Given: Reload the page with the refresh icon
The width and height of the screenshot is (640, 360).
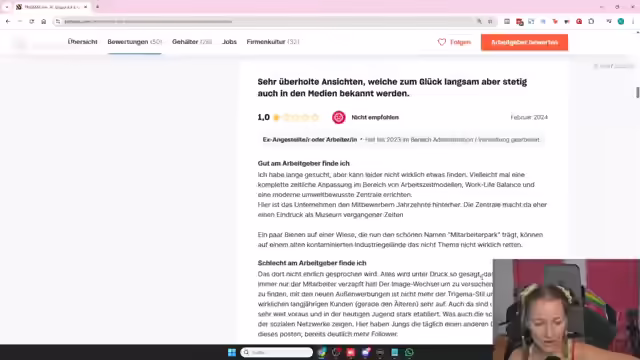Looking at the screenshot, I should point(31,21).
